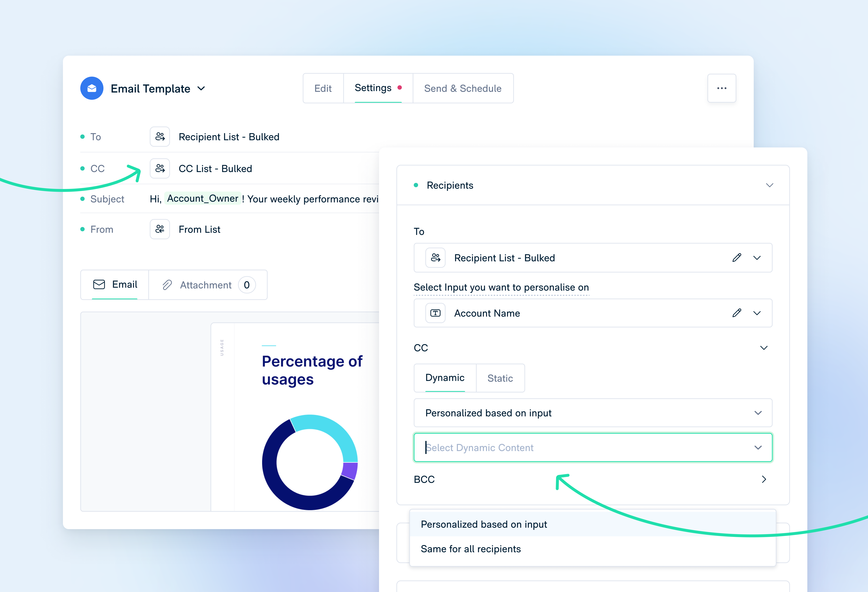Edit Recipient List - Bulked with pencil icon
Viewport: 868px width, 592px height.
click(737, 258)
